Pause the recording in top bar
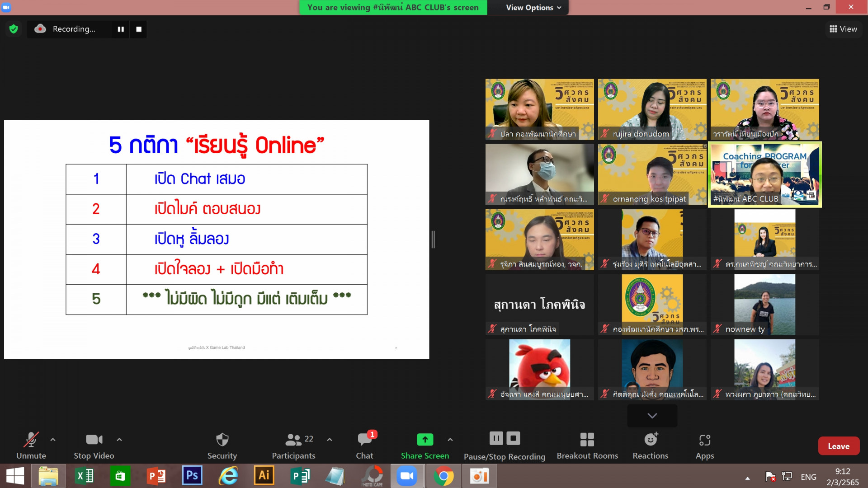Viewport: 868px width, 488px height. [121, 29]
